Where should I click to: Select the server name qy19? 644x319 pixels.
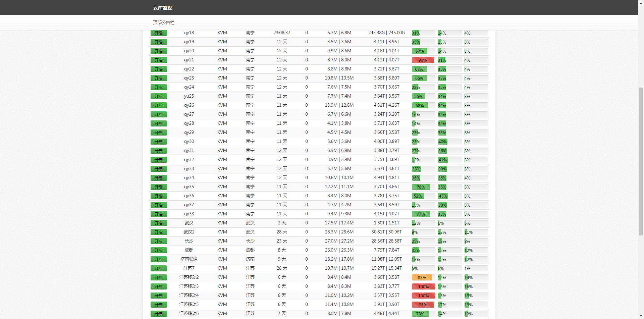(x=189, y=42)
